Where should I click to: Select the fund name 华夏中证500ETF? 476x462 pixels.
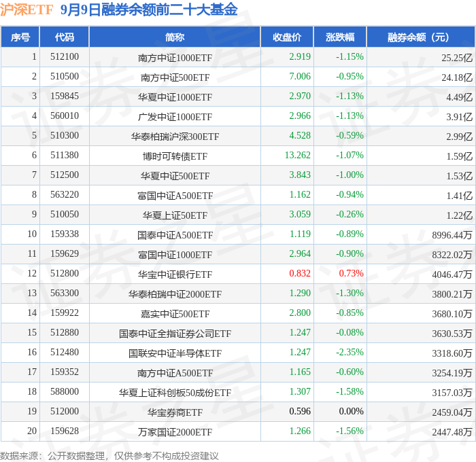click(175, 176)
